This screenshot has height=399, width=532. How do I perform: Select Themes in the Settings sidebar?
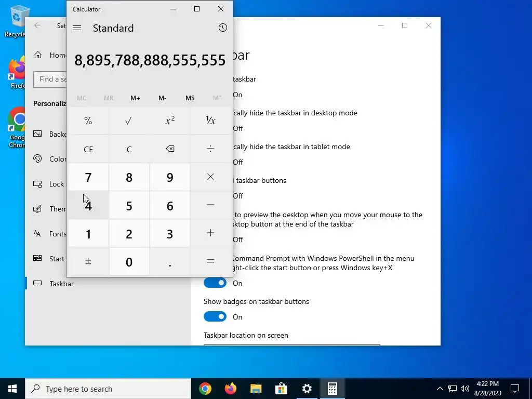(x=46, y=209)
